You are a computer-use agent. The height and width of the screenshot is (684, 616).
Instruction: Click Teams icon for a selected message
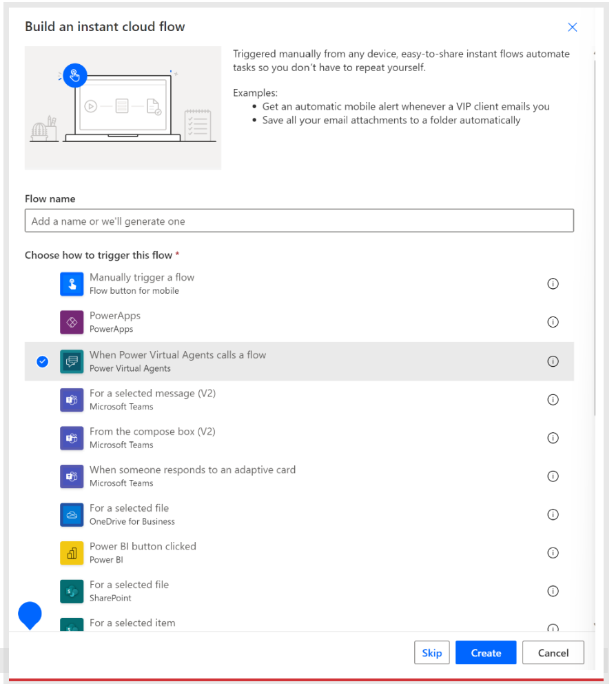tap(72, 400)
